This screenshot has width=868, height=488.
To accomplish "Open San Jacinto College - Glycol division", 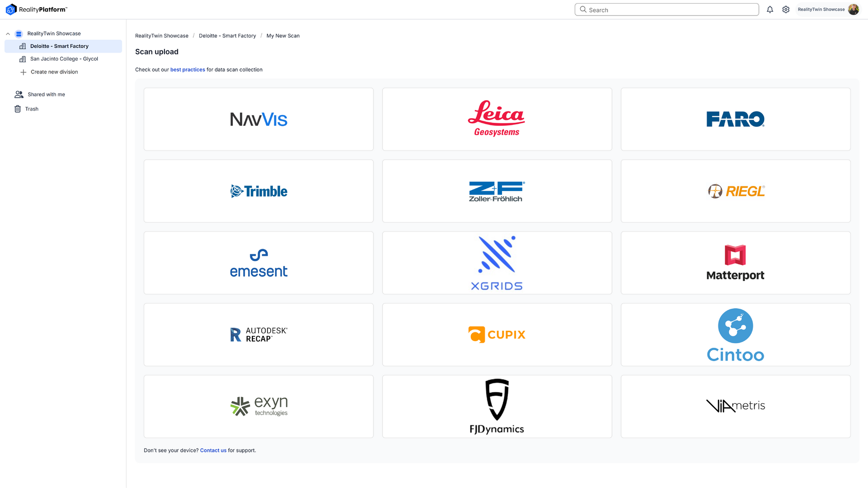I will point(64,59).
